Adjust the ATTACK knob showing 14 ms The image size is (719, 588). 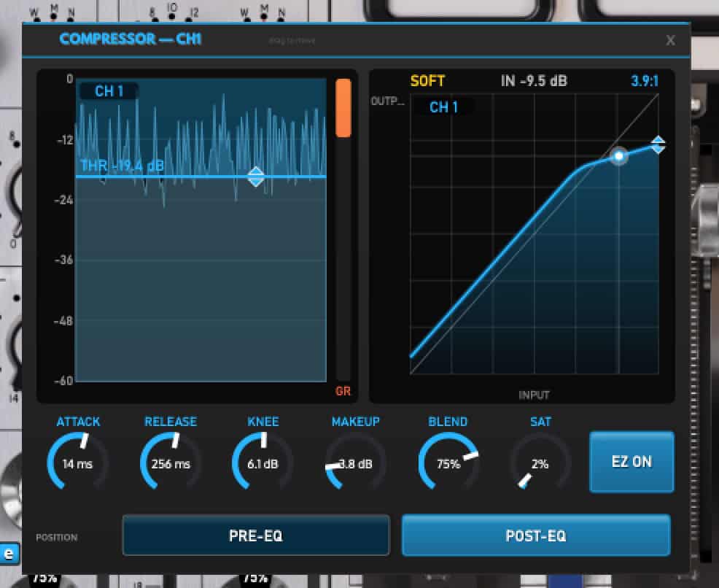(x=78, y=463)
